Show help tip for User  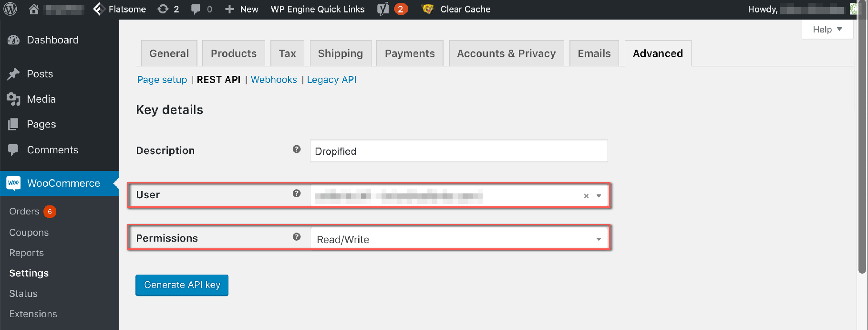click(297, 193)
